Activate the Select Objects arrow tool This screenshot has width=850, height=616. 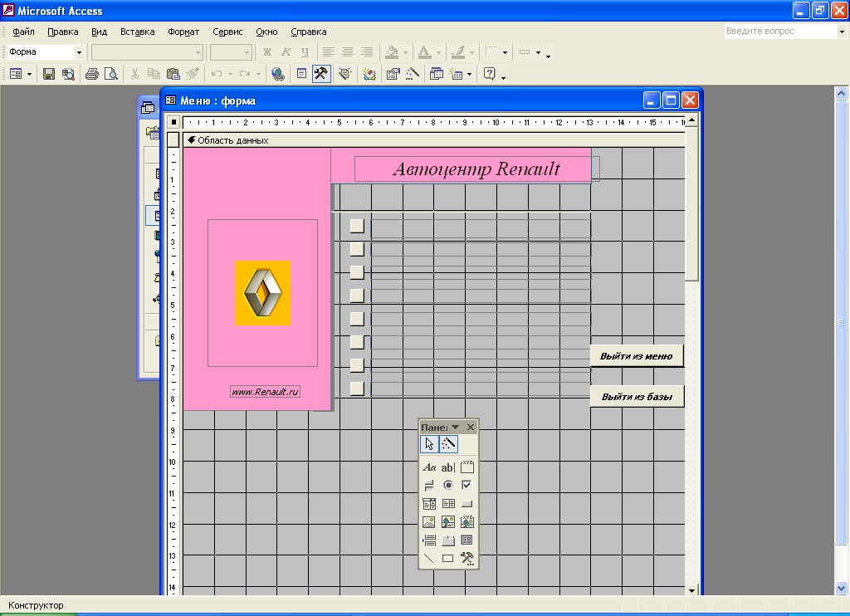click(x=429, y=444)
